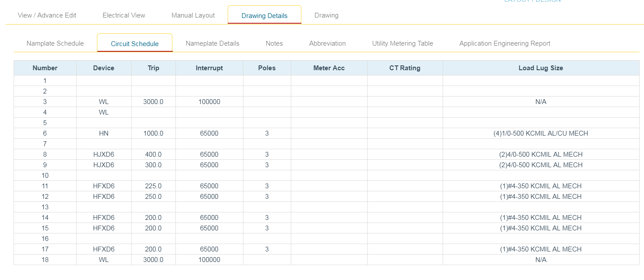Click the 3000.0 trip value in row 18
Screen dimensions: 644x280
click(153, 259)
